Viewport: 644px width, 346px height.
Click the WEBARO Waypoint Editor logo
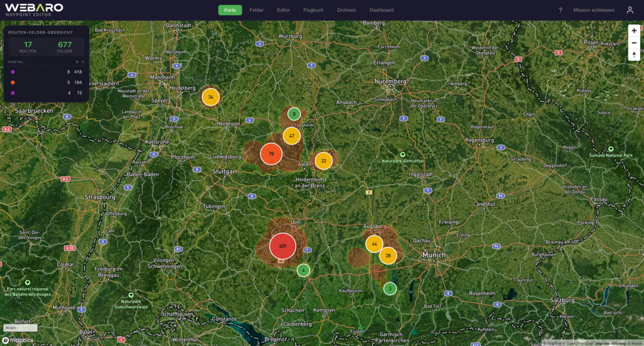coord(34,10)
